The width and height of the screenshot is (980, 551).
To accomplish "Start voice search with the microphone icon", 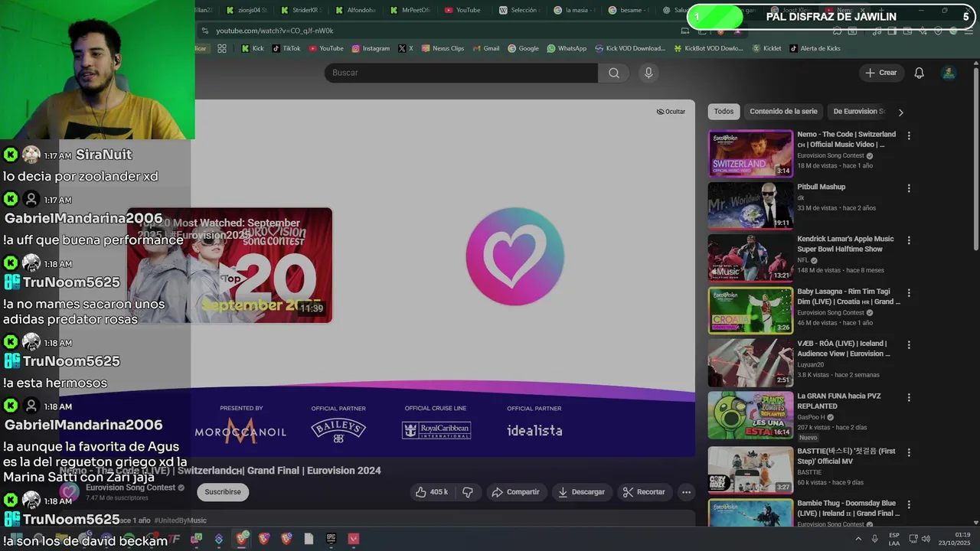I will tap(648, 73).
